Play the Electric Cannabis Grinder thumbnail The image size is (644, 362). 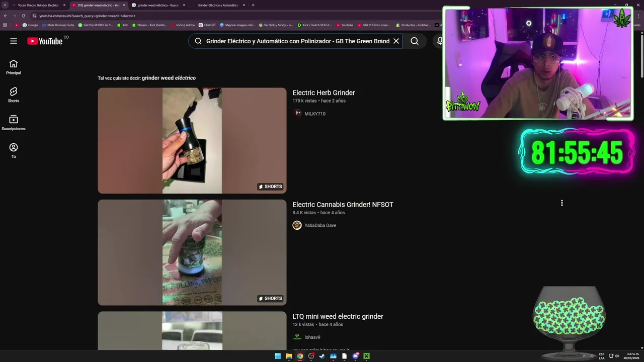pos(192,252)
